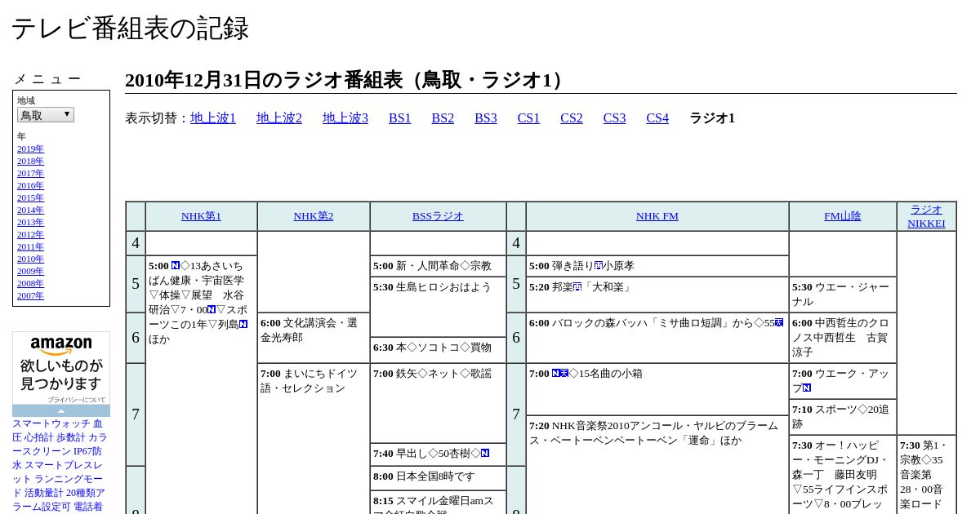Switch display to 地上波3
This screenshot has height=514, width=980.
click(345, 118)
